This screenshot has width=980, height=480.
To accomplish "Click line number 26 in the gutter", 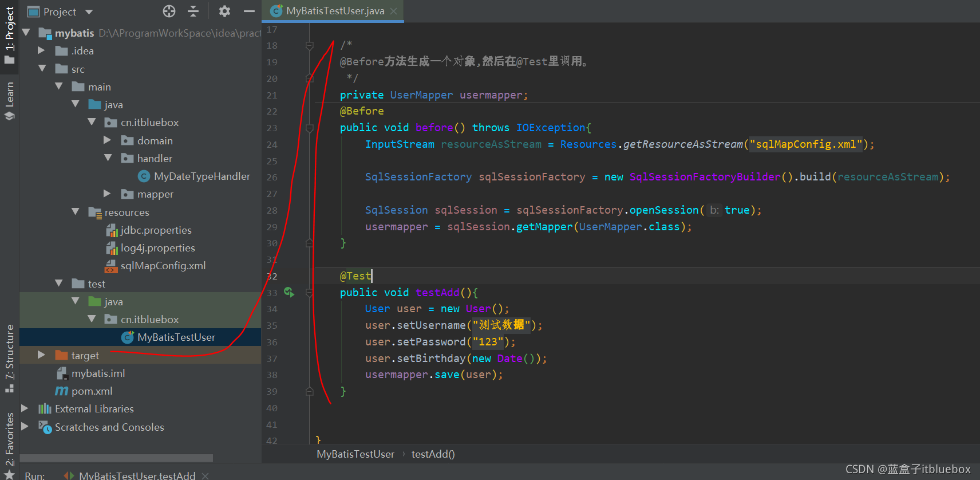I will pos(272,178).
